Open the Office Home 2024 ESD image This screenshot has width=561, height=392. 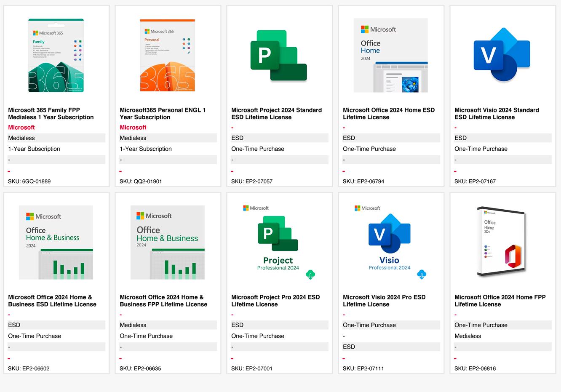[390, 55]
